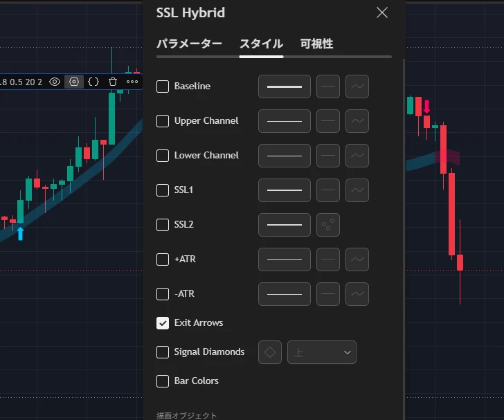The image size is (504, 420).
Task: Open SSL1 plot type wave icon
Action: (x=357, y=190)
